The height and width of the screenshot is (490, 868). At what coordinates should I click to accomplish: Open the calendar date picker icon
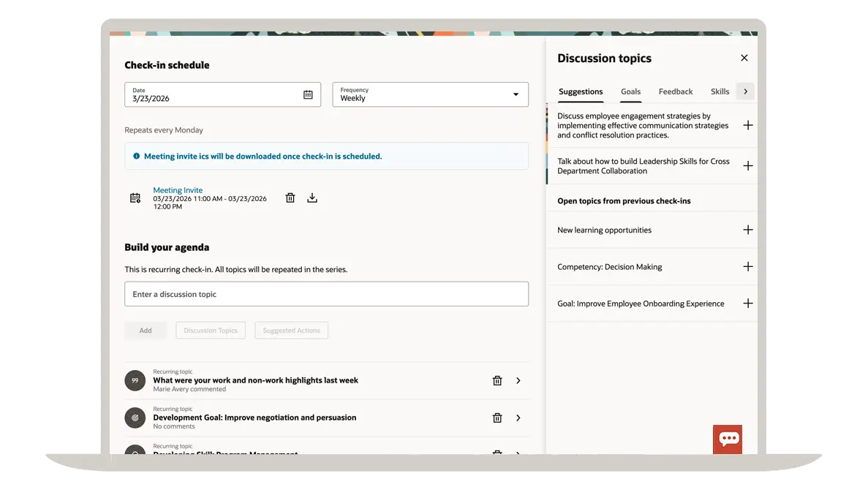tap(308, 94)
